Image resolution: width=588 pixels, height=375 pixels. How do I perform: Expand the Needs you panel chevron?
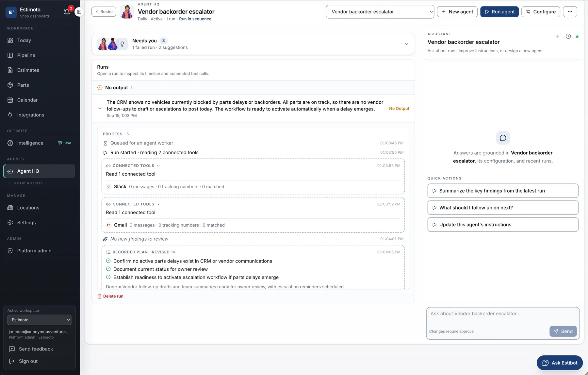point(406,44)
